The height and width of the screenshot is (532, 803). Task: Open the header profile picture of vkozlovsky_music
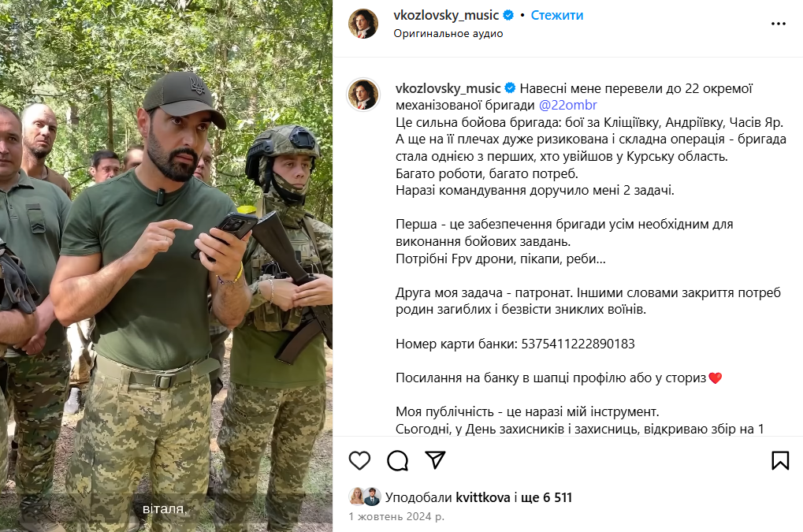[x=363, y=24]
